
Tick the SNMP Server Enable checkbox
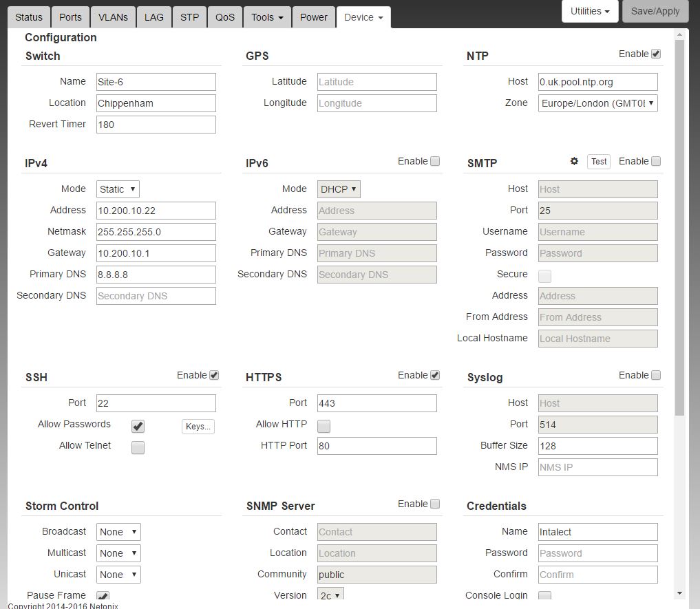point(435,504)
